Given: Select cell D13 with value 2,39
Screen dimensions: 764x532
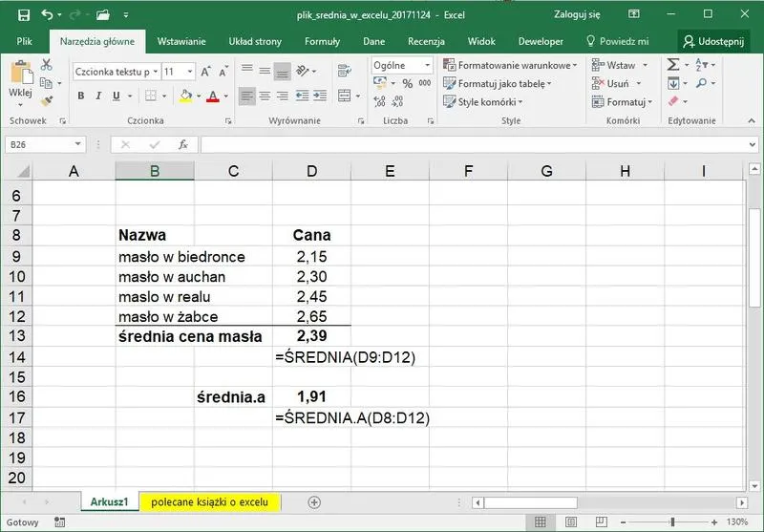Looking at the screenshot, I should [x=311, y=335].
